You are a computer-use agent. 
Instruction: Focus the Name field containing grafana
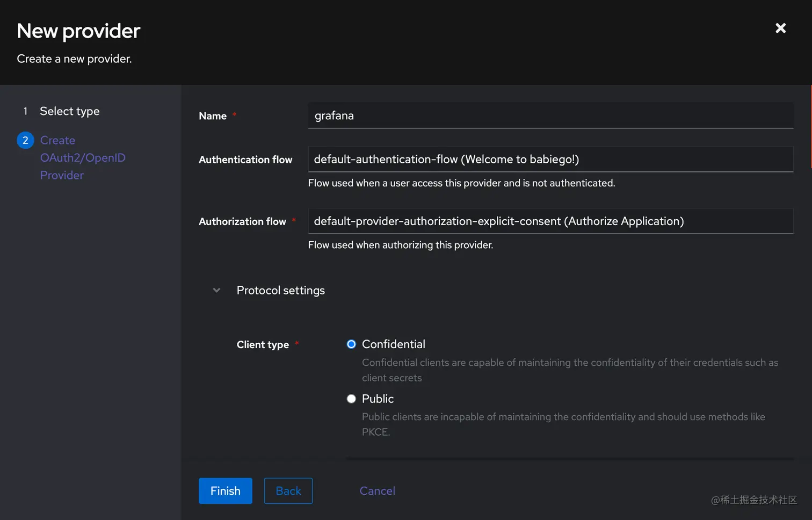point(550,115)
